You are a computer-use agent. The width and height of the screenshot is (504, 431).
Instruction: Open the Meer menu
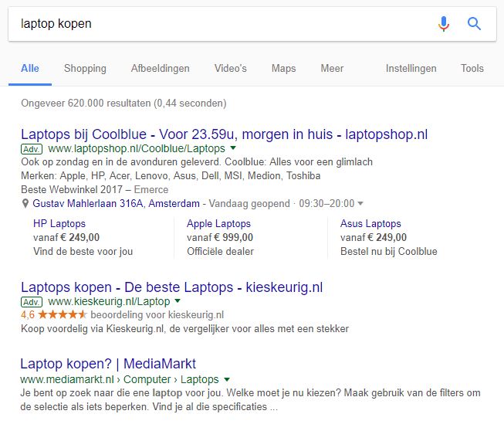click(332, 69)
